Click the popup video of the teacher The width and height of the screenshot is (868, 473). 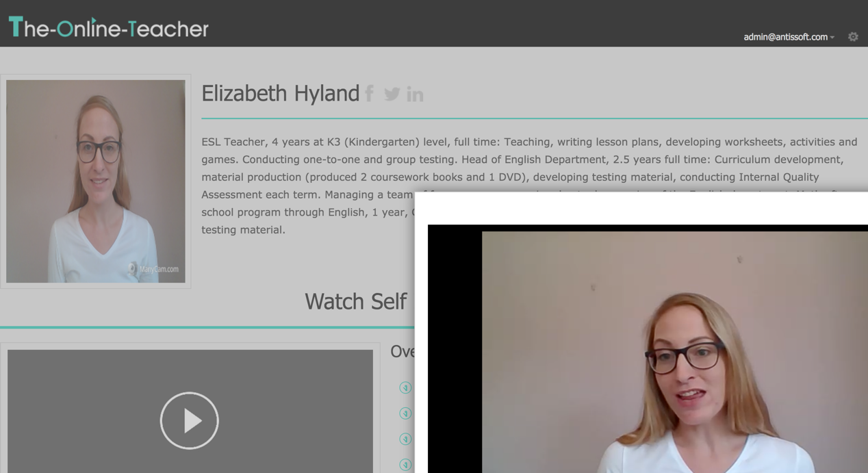(675, 352)
